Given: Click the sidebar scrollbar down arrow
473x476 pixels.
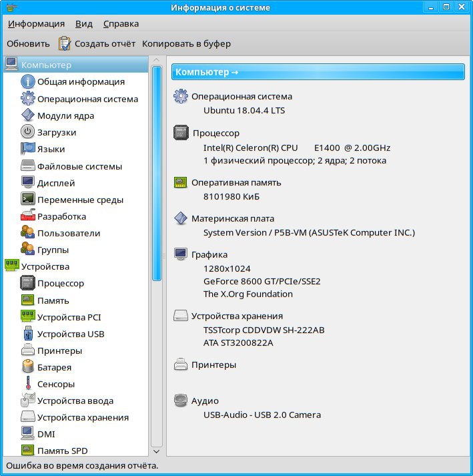Looking at the screenshot, I should point(156,452).
